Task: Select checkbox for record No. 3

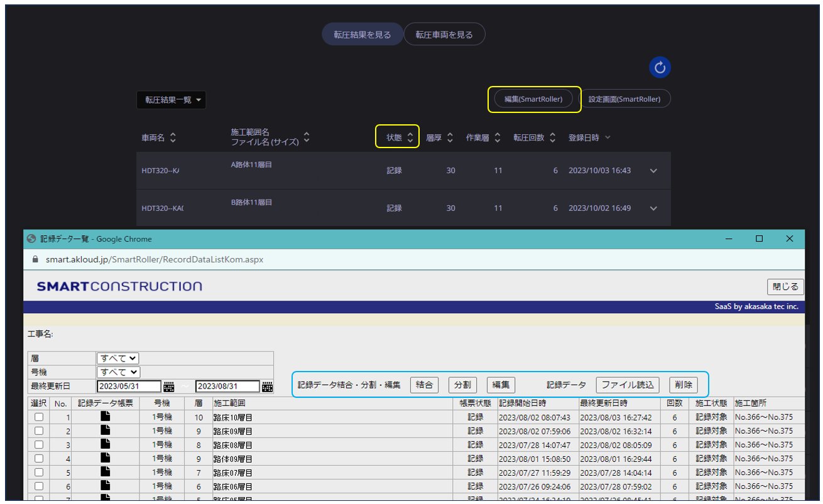Action: 39,444
